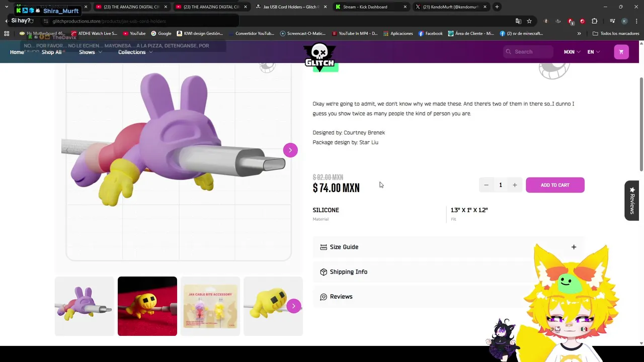Open the KIWI design Gestión bookmark
Viewport: 644px width, 362px height.
pos(200,34)
